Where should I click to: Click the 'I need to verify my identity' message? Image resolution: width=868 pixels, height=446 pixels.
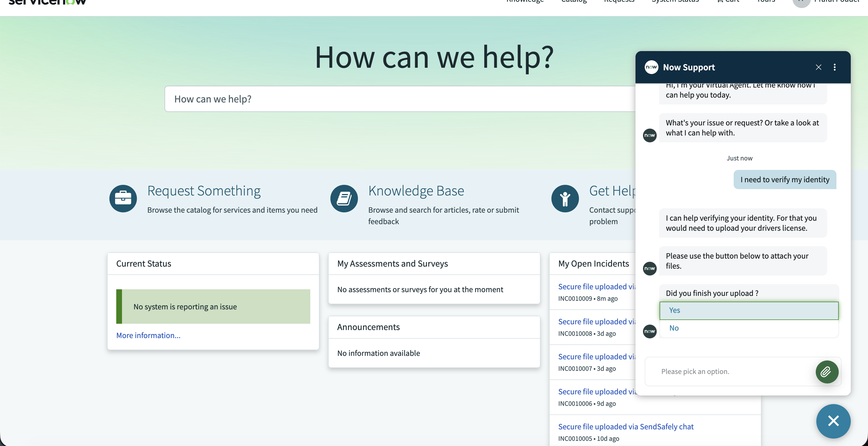(x=785, y=180)
